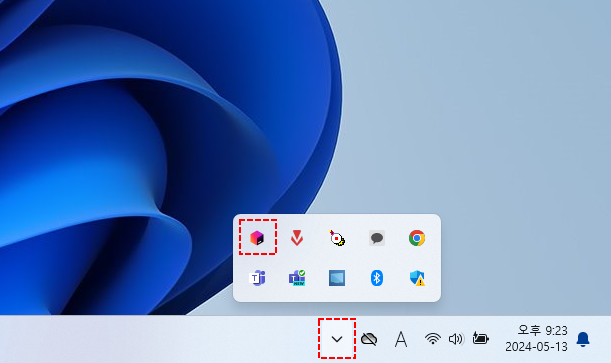
Task: Click the blue monitor display tray icon
Action: pos(337,278)
